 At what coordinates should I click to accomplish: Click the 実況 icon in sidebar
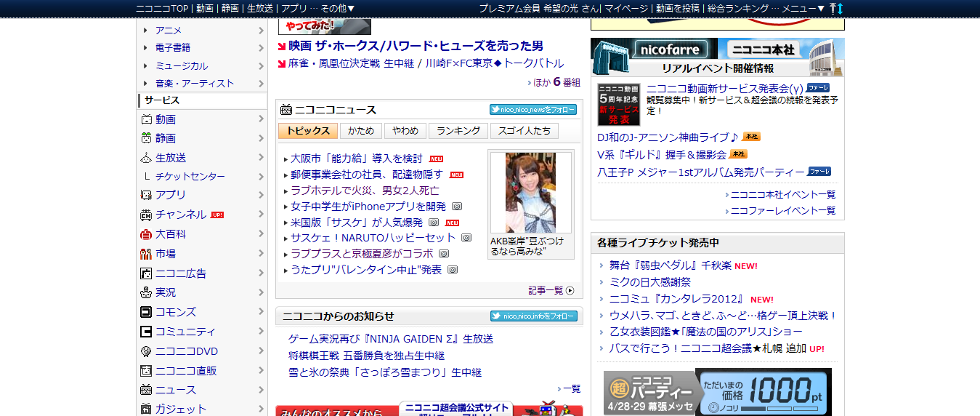point(146,292)
